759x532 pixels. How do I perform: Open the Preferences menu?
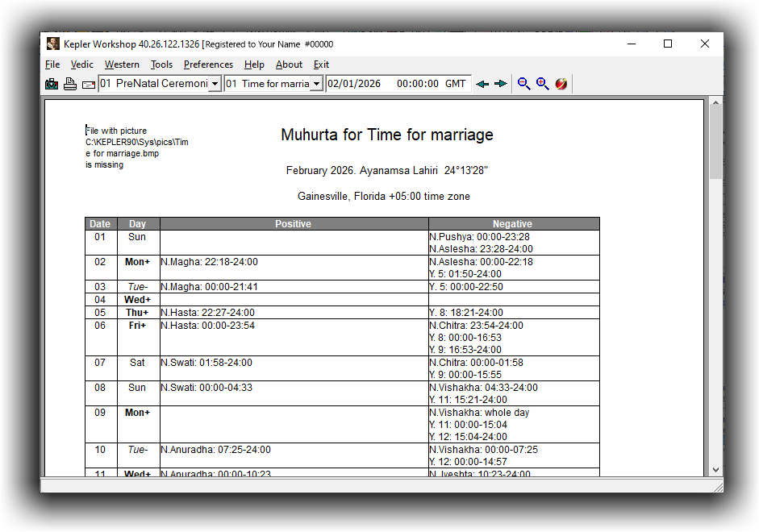click(x=208, y=64)
